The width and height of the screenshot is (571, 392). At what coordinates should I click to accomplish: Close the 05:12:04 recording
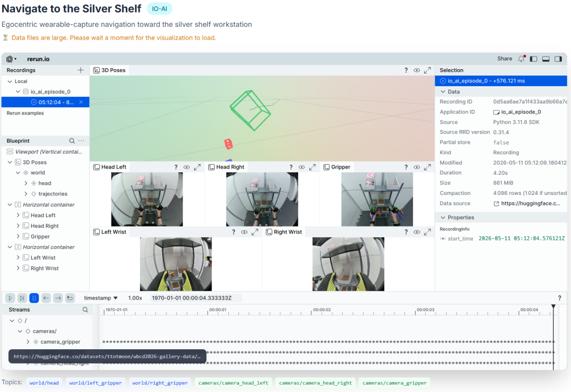click(81, 102)
